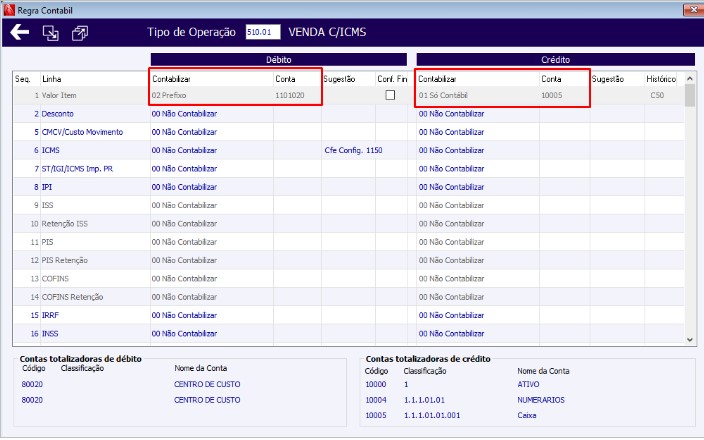Click the Histórico column header
Screen dimensions: 704x440
coord(661,79)
